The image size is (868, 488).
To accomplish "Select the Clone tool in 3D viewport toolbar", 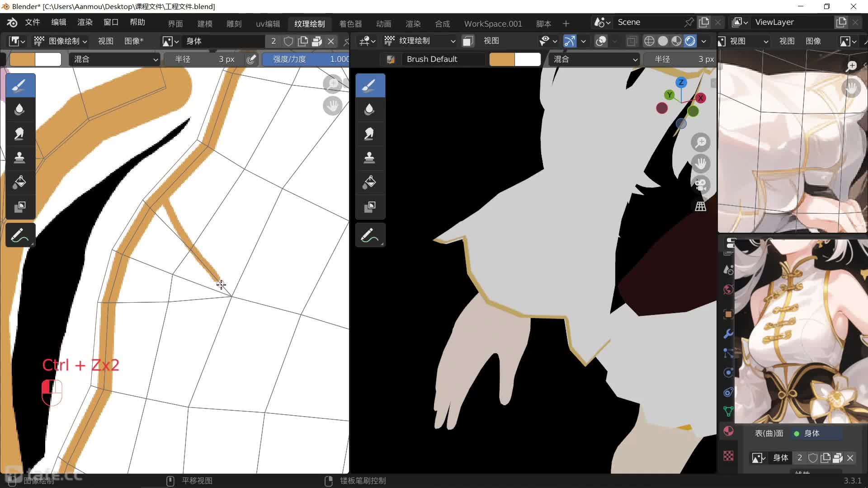I will [370, 158].
